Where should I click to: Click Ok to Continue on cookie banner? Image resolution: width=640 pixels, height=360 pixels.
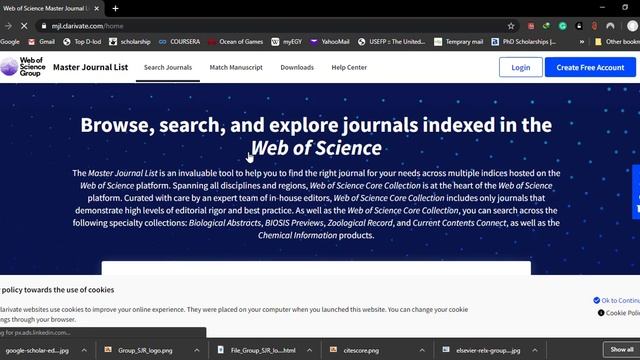pos(617,300)
